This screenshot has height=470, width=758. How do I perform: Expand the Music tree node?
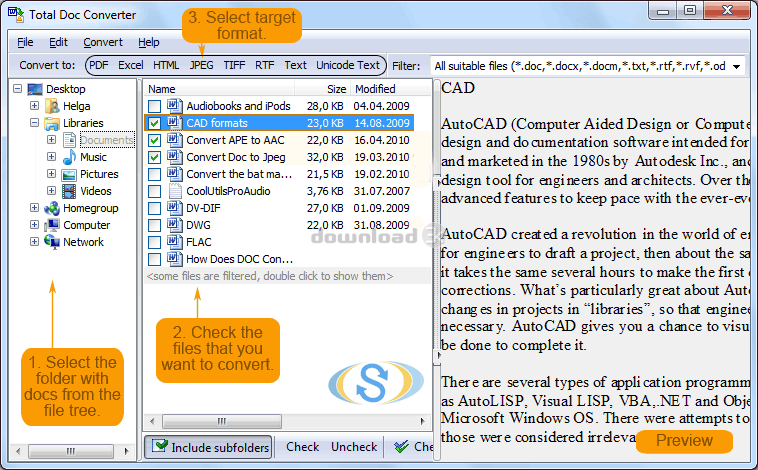click(x=51, y=156)
